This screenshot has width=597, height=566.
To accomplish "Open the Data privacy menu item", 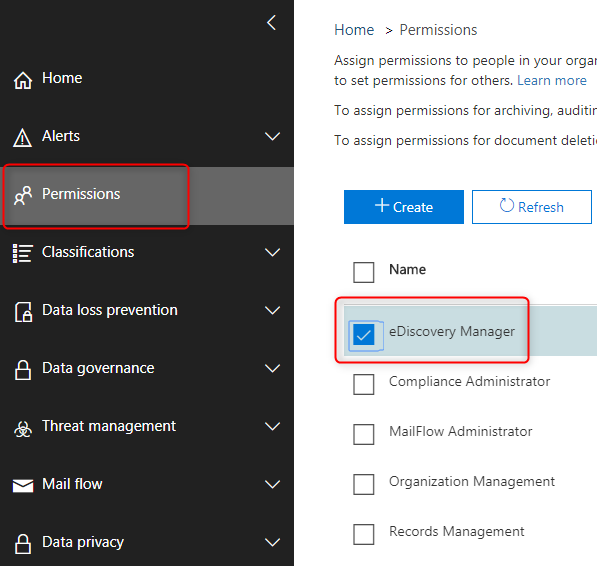I will [83, 542].
